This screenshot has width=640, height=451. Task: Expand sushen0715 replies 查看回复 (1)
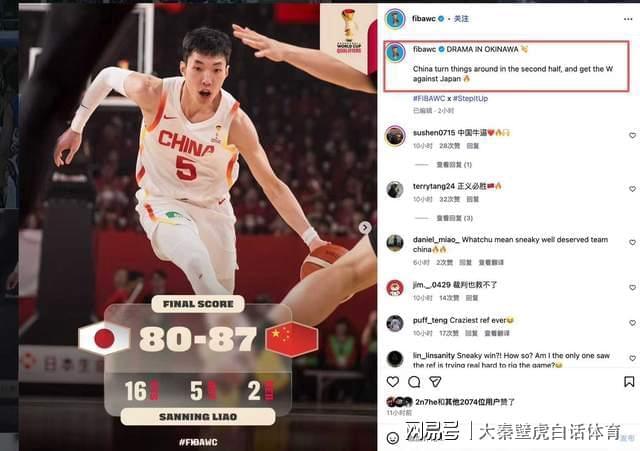tap(454, 164)
